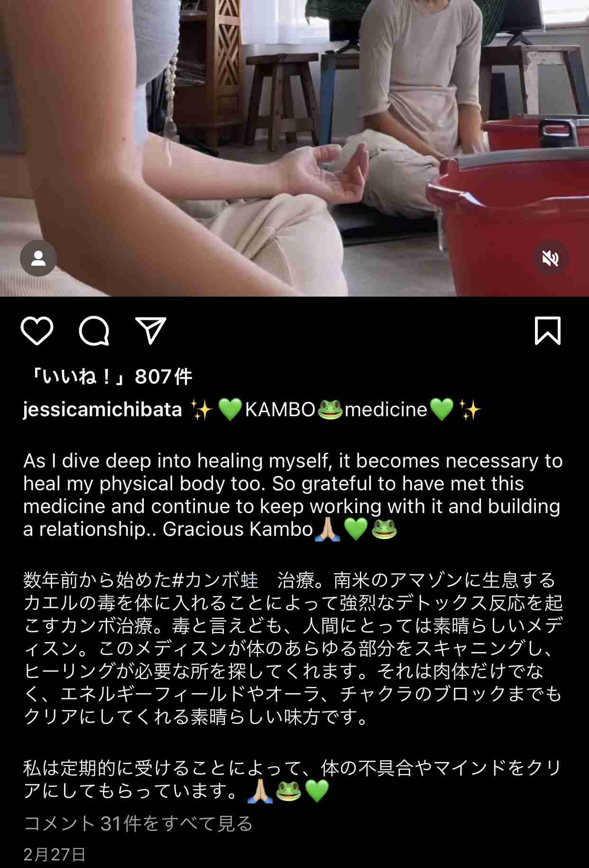
Task: Save the post with the bookmark icon
Action: (x=548, y=330)
